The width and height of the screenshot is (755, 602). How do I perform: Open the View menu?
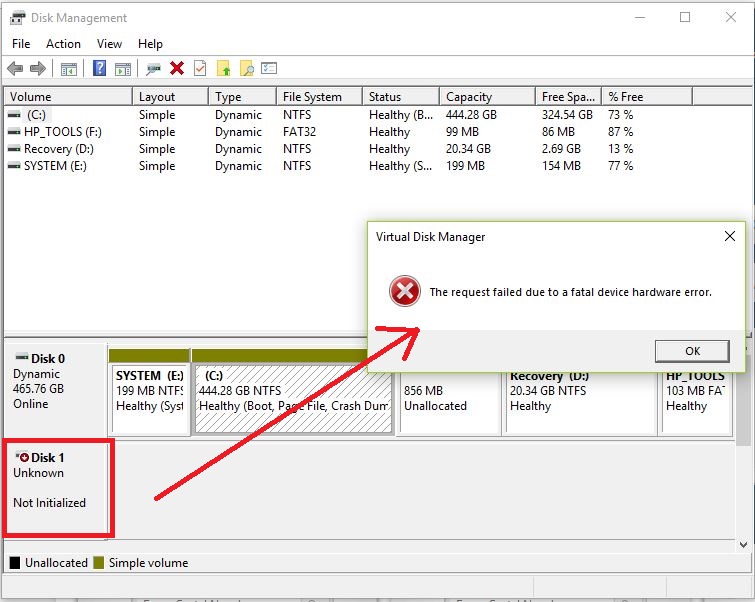tap(109, 44)
